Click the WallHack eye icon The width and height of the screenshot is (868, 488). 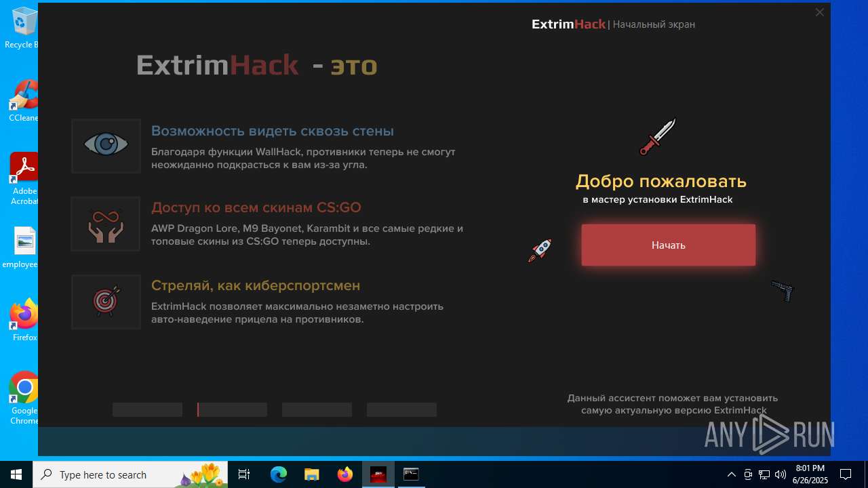coord(106,146)
